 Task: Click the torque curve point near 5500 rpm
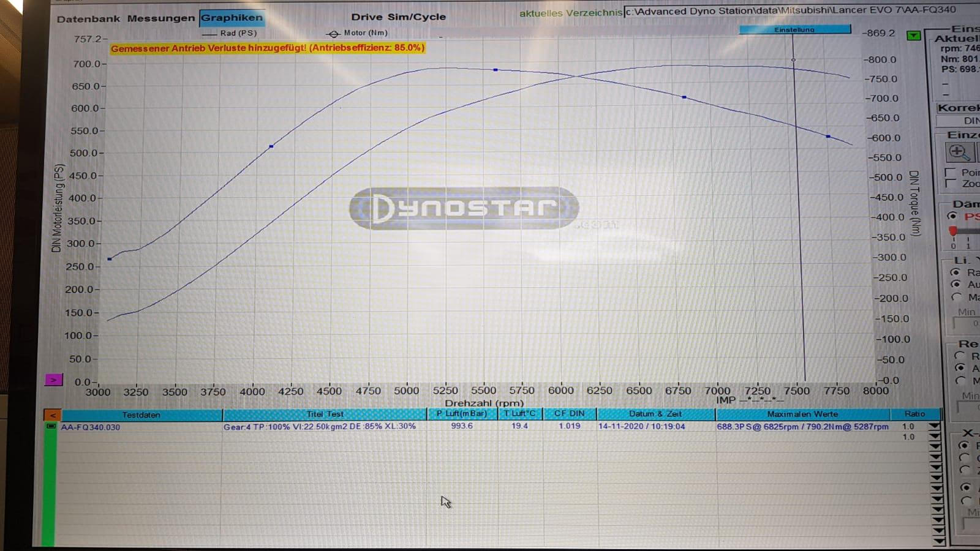(x=496, y=70)
